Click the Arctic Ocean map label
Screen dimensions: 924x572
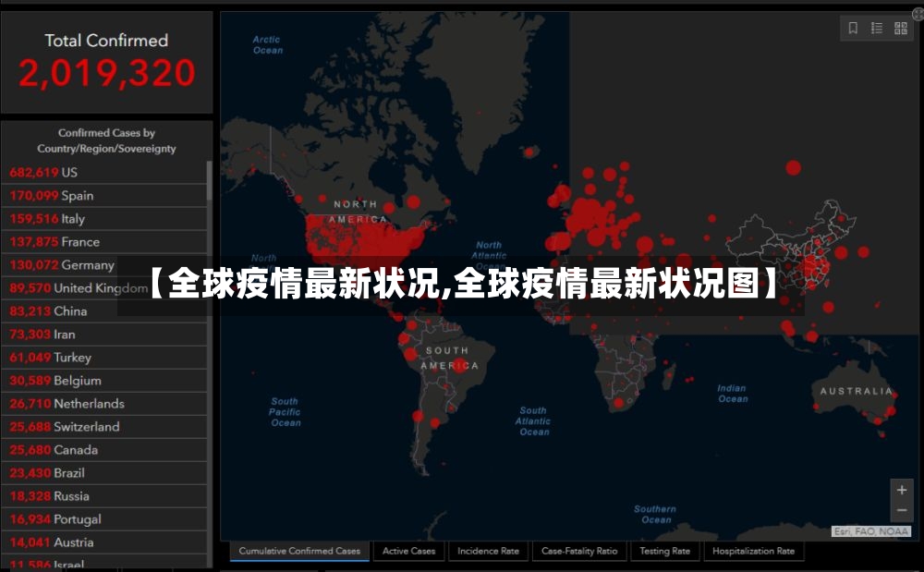268,44
